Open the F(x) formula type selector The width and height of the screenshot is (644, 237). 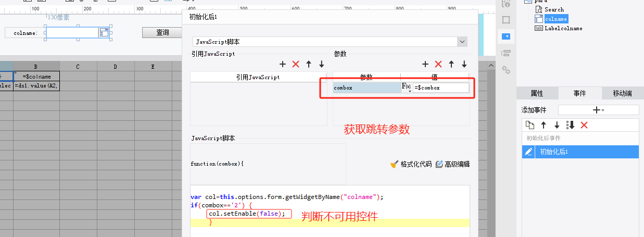pyautogui.click(x=407, y=88)
